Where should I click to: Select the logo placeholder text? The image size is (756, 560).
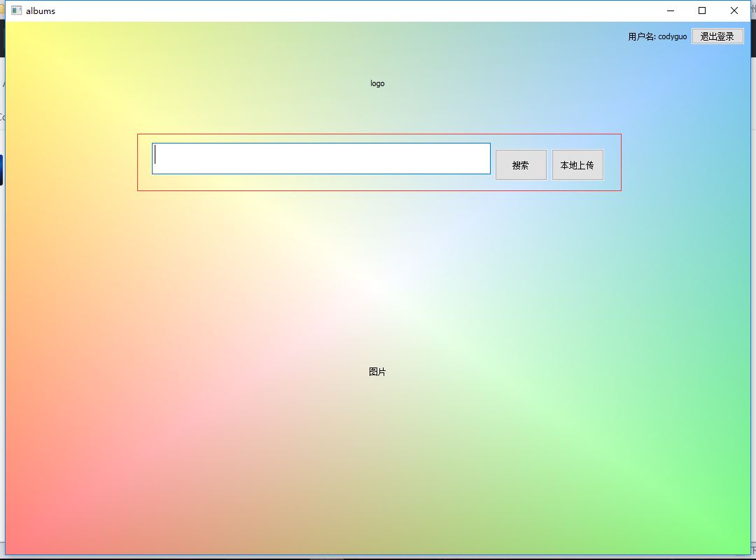(x=377, y=83)
